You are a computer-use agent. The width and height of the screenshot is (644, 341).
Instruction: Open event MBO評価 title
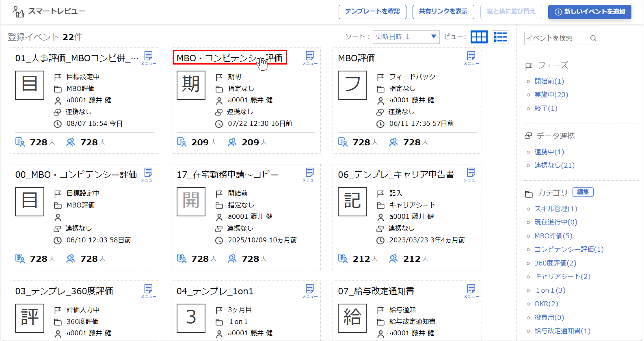(356, 58)
